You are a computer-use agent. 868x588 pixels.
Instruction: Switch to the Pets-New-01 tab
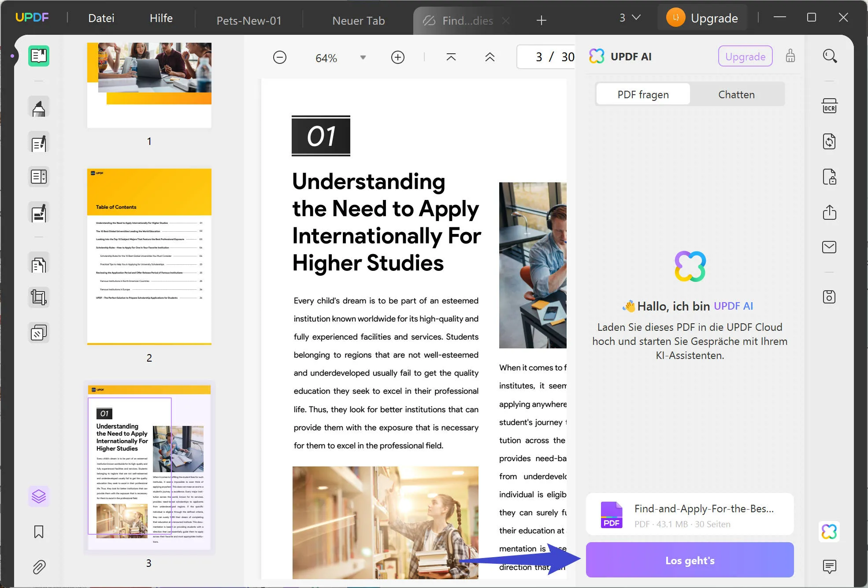tap(249, 21)
